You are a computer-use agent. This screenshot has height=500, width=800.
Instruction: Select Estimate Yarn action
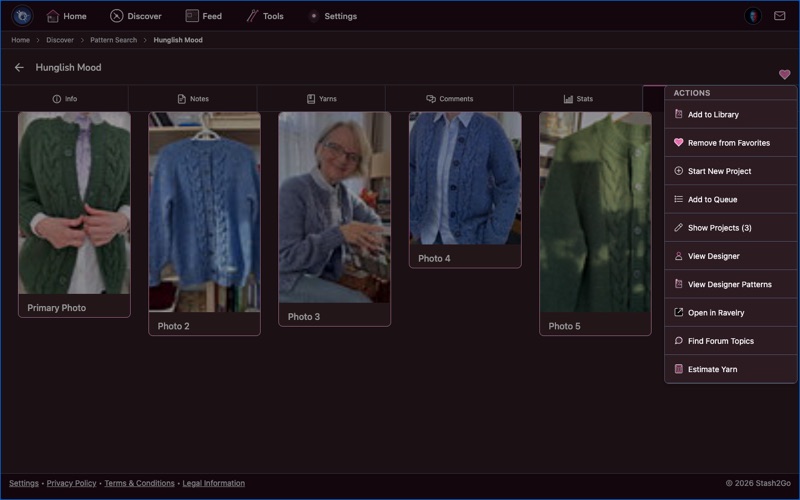point(731,369)
